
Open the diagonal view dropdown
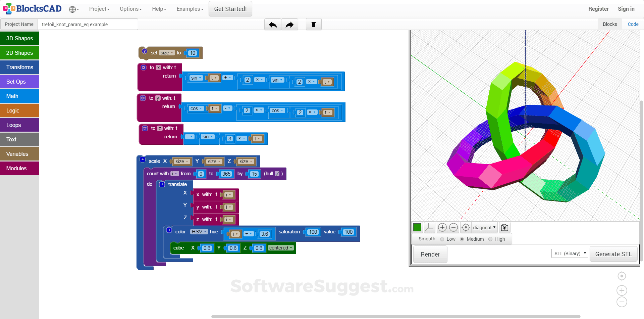[x=484, y=227]
